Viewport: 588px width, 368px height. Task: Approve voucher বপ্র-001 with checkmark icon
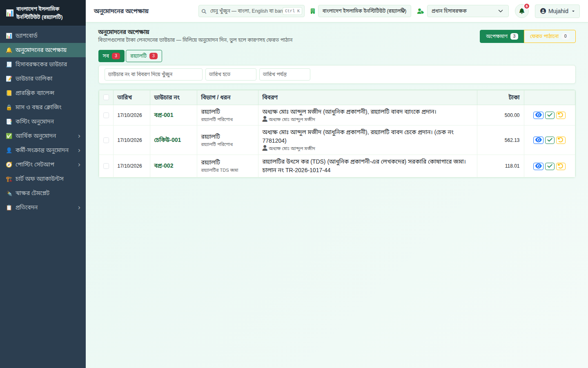coord(550,115)
